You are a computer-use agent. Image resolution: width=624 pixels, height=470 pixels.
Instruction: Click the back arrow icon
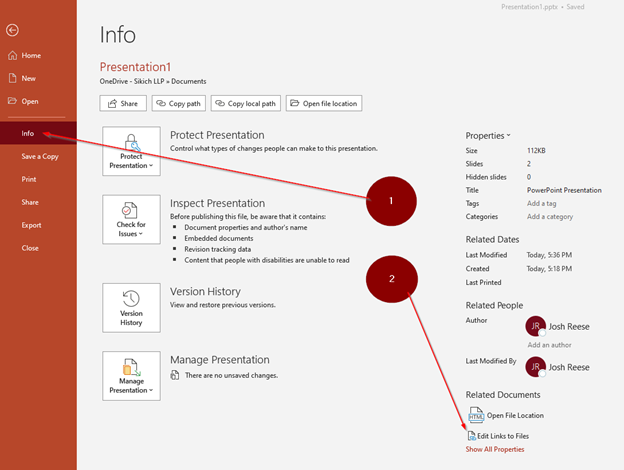[x=12, y=30]
